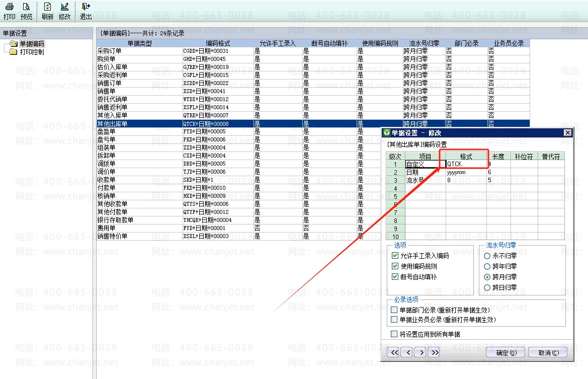Image resolution: width=588 pixels, height=379 pixels.
Task: Jump to last record with >> button
Action: click(435, 352)
